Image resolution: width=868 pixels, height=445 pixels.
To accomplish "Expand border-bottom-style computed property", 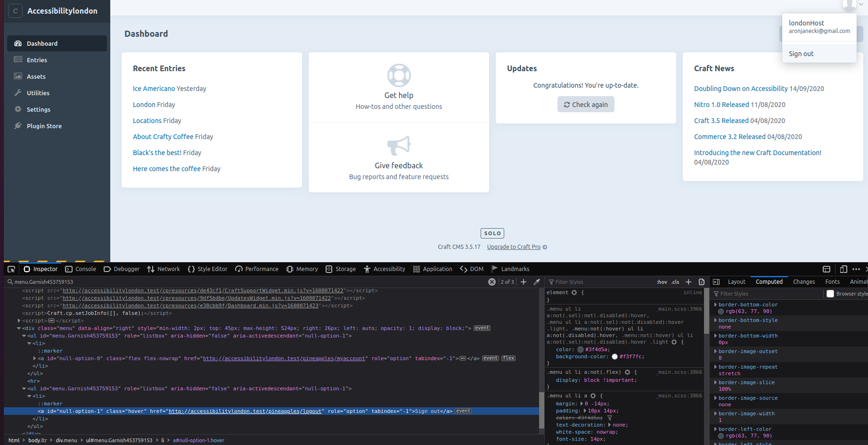I will pyautogui.click(x=715, y=320).
